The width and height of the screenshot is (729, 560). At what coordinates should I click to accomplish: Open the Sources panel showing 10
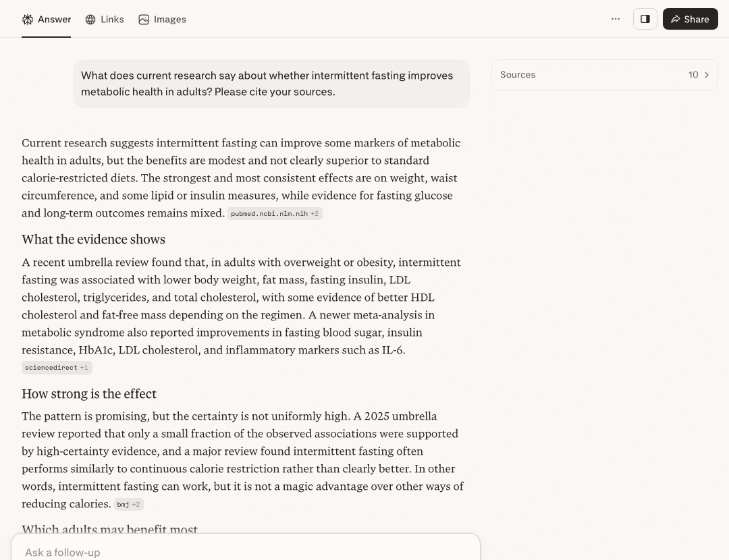pos(604,75)
